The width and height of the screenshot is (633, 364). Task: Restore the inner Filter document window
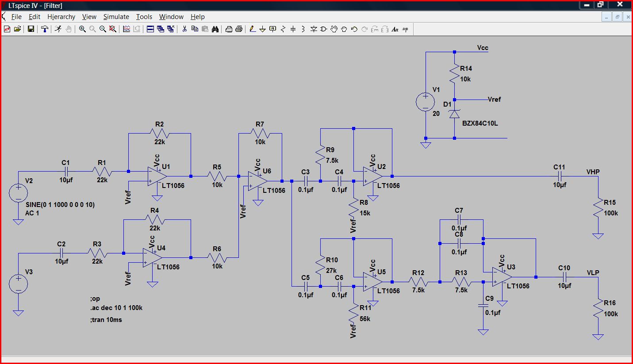pyautogui.click(x=617, y=17)
